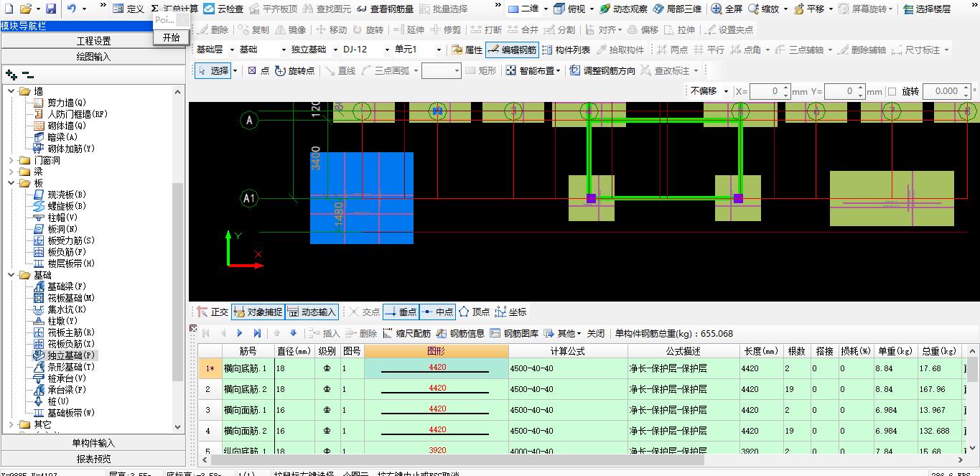Check the 旋转 rotation checkbox
Viewport: 980px width, 476px height.
point(892,92)
